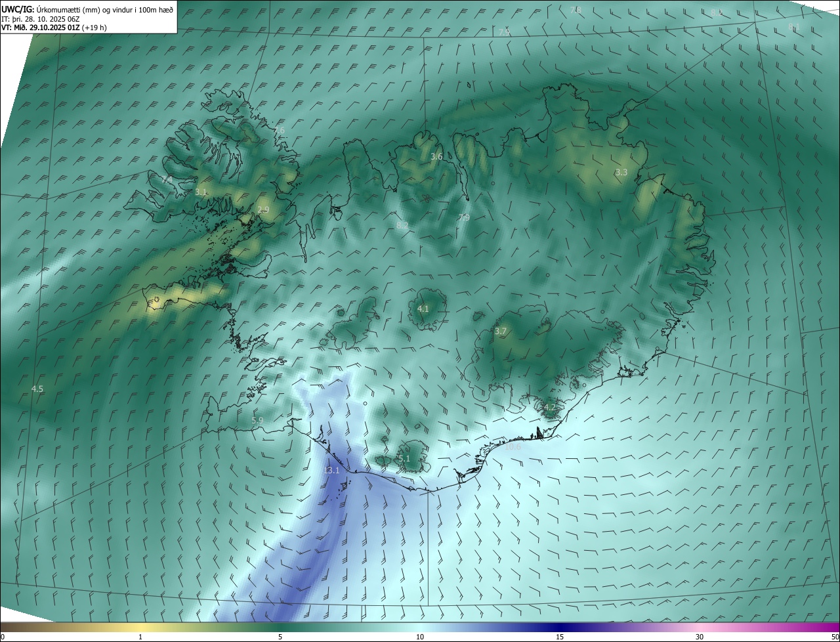Viewport: 840px width, 642px height.
Task: Click the 7.6 value label on the map
Action: pyautogui.click(x=279, y=131)
